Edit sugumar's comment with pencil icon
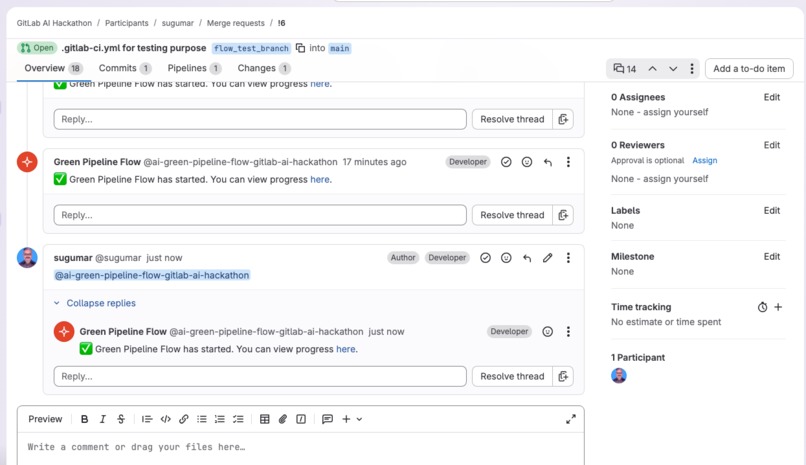 click(547, 257)
